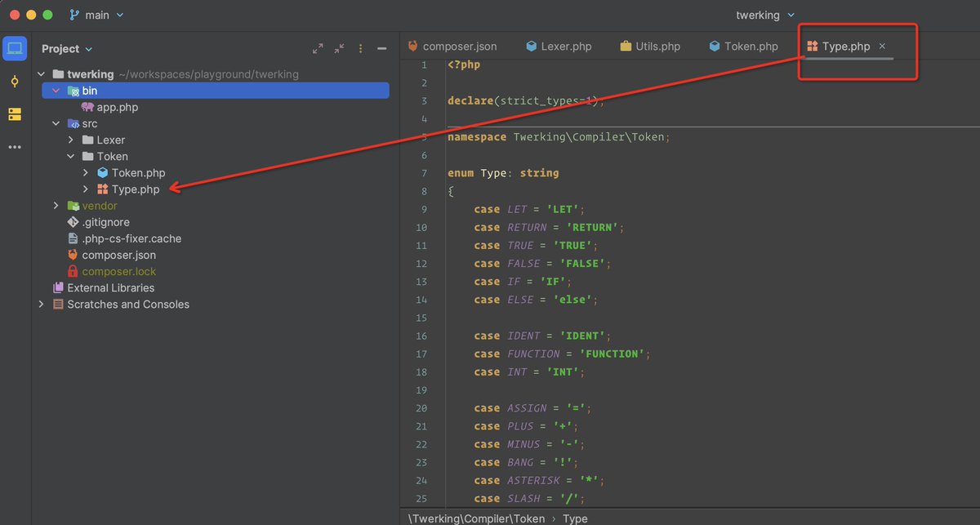Click the src source folder icon
Viewport: 980px width, 525px height.
point(73,123)
